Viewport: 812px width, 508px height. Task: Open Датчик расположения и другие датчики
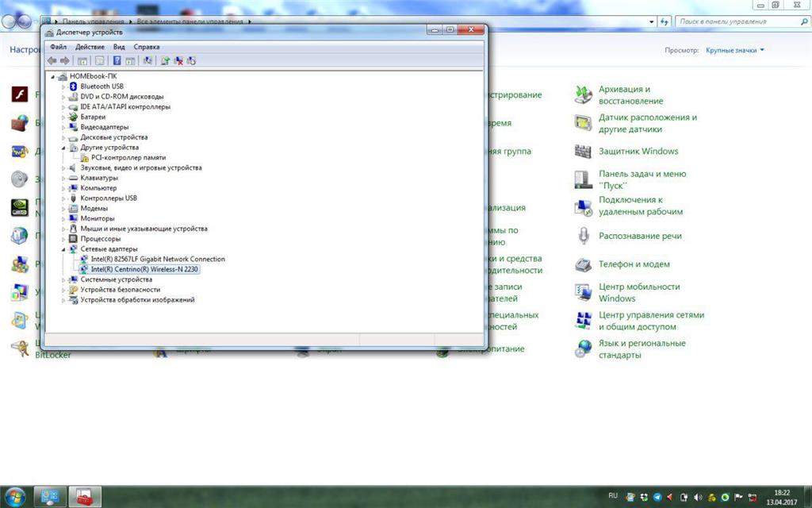(x=648, y=123)
